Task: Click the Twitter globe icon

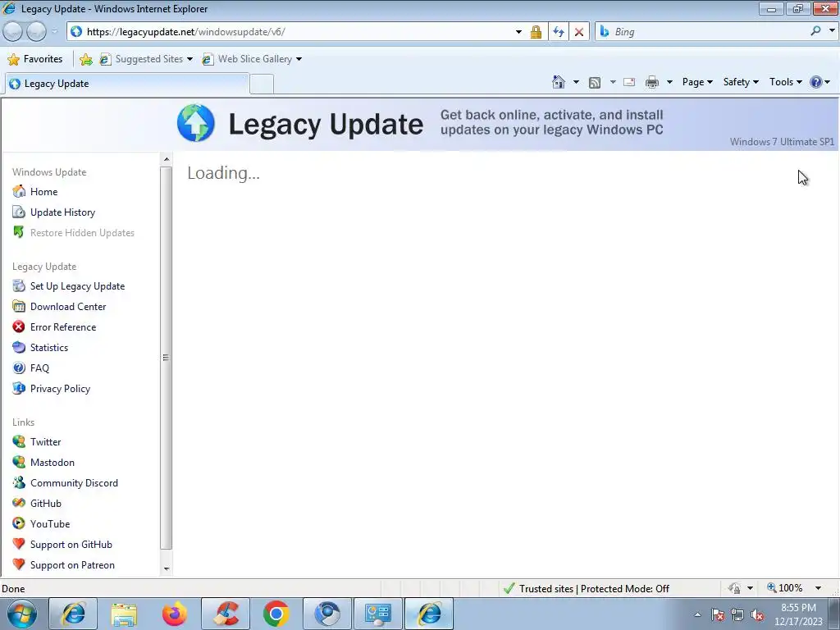Action: click(x=19, y=441)
